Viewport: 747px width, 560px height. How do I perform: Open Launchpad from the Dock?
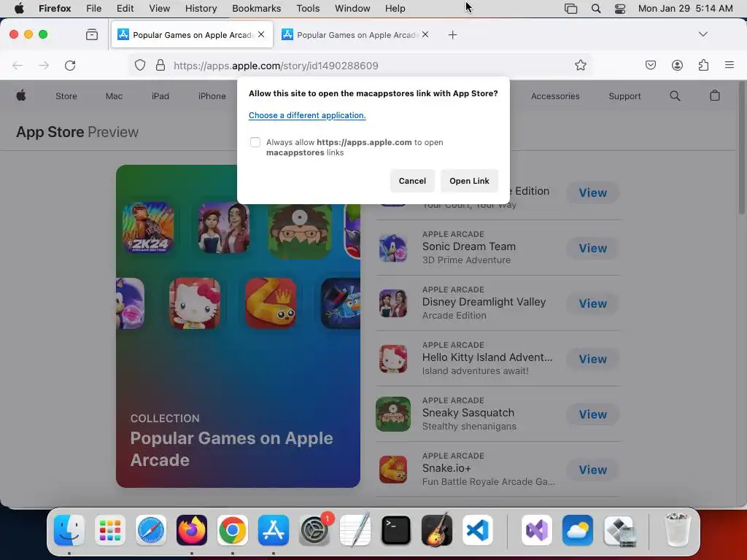point(110,530)
